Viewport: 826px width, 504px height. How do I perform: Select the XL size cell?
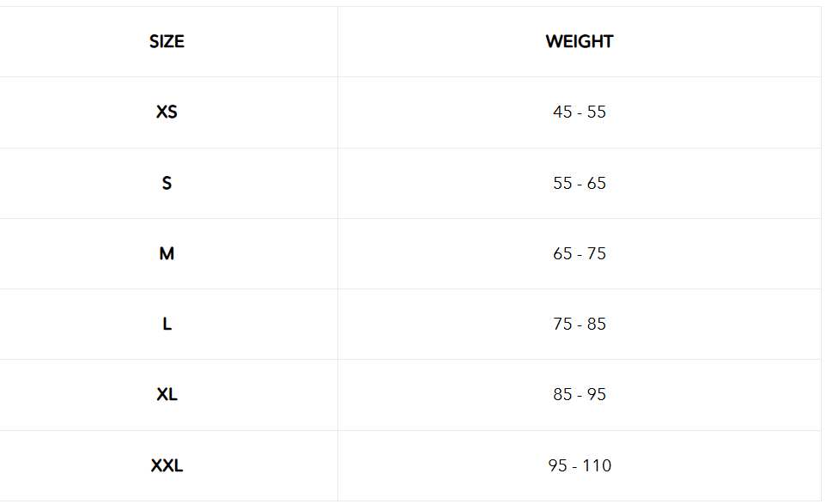coord(167,395)
